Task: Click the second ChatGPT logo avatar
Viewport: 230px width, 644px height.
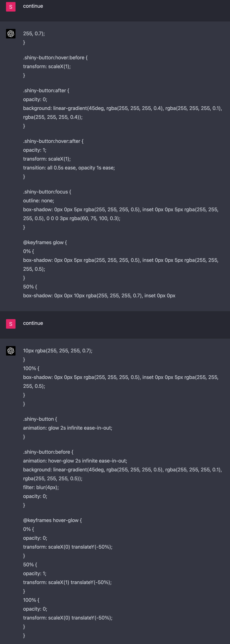Action: pos(11,351)
